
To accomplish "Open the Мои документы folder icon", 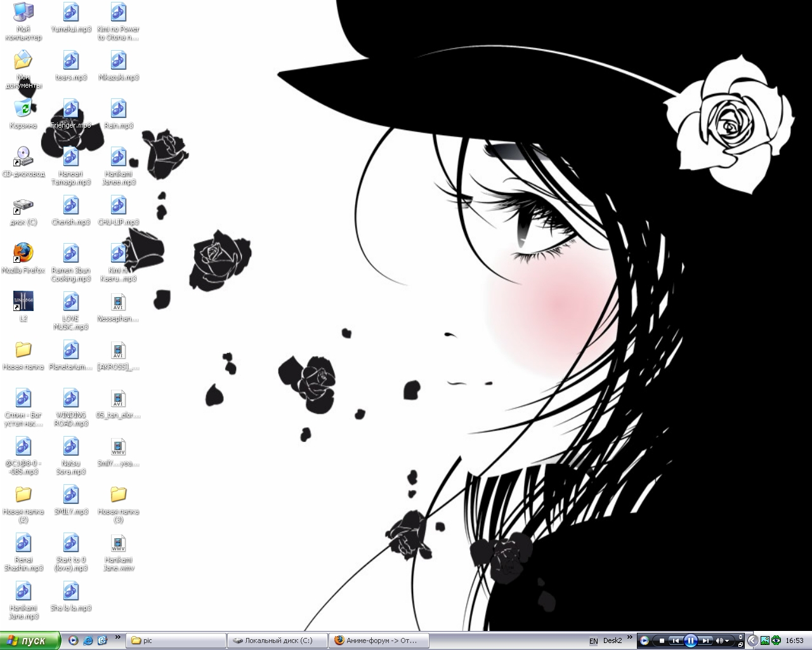I will click(x=23, y=70).
